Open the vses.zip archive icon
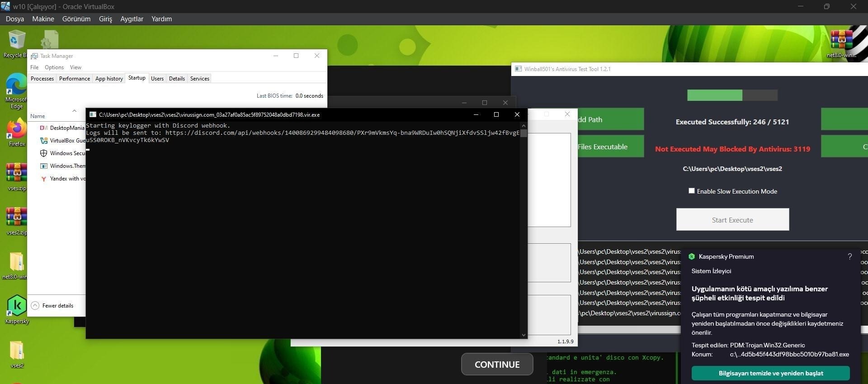The image size is (868, 384). pos(17,177)
